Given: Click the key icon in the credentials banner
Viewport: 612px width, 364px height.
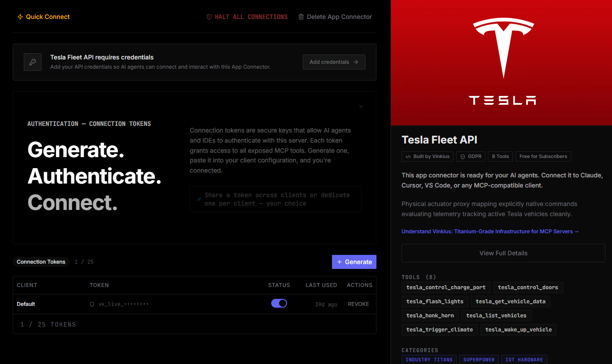Looking at the screenshot, I should point(33,62).
